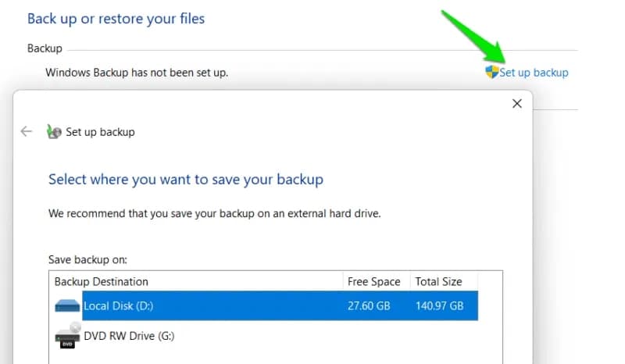Click the Save backup on label
Image resolution: width=625 pixels, height=364 pixels.
pos(87,259)
